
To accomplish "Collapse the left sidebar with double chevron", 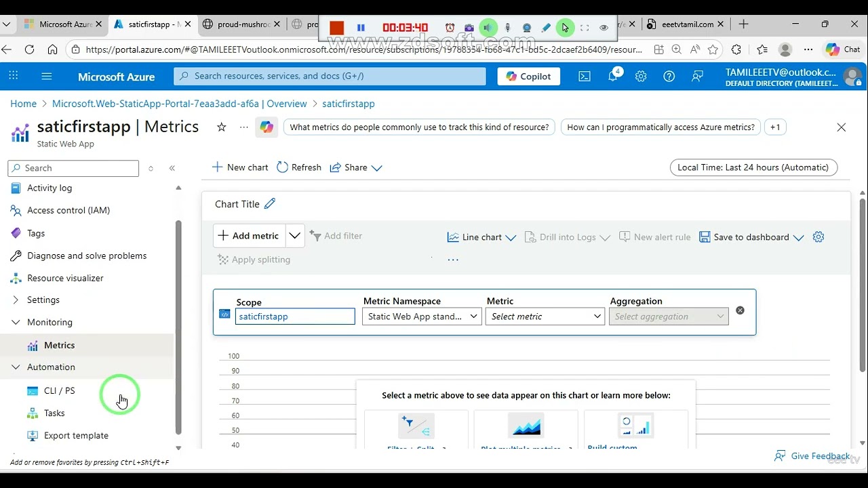I will pos(172,168).
